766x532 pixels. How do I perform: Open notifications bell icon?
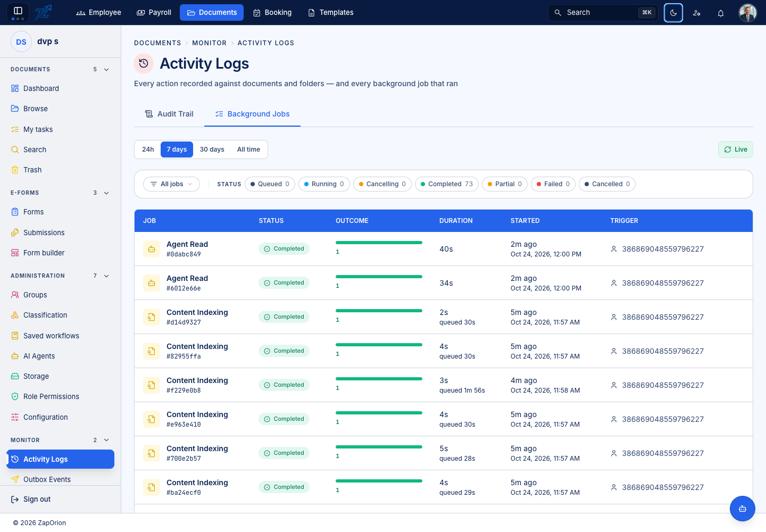tap(721, 13)
